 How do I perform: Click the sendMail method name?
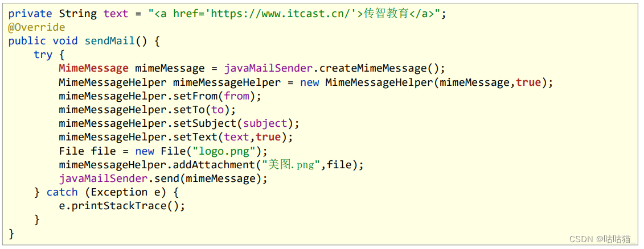pos(109,41)
